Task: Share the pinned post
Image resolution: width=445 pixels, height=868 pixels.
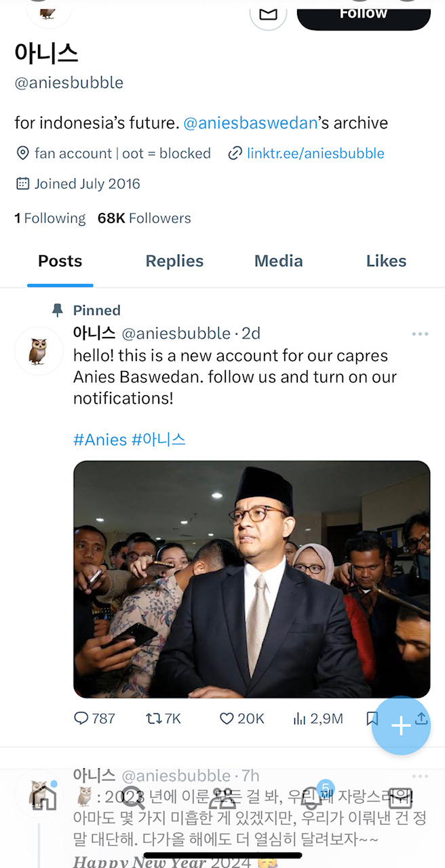Action: pyautogui.click(x=421, y=718)
